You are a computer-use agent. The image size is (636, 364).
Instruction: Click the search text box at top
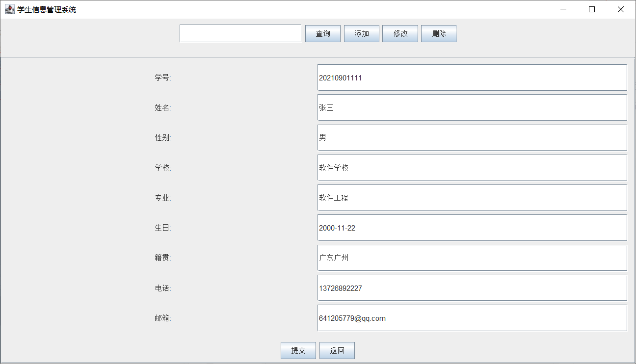(x=240, y=33)
